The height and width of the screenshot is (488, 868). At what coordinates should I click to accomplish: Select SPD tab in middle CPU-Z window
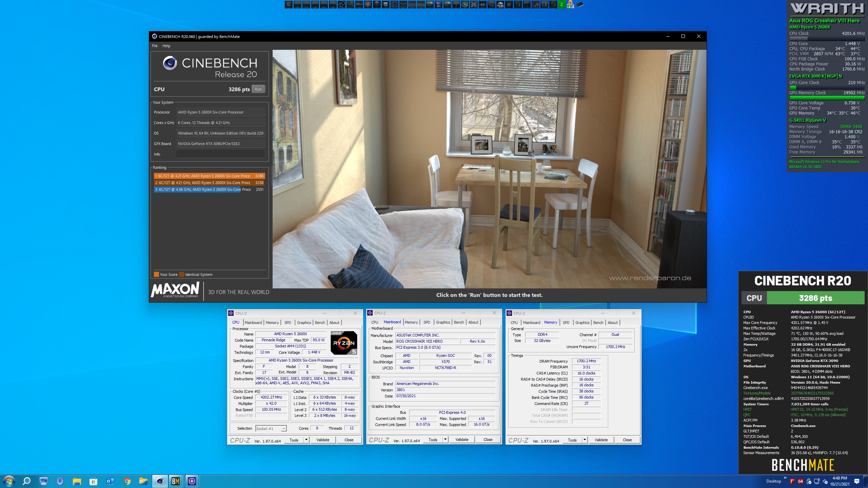tap(427, 322)
